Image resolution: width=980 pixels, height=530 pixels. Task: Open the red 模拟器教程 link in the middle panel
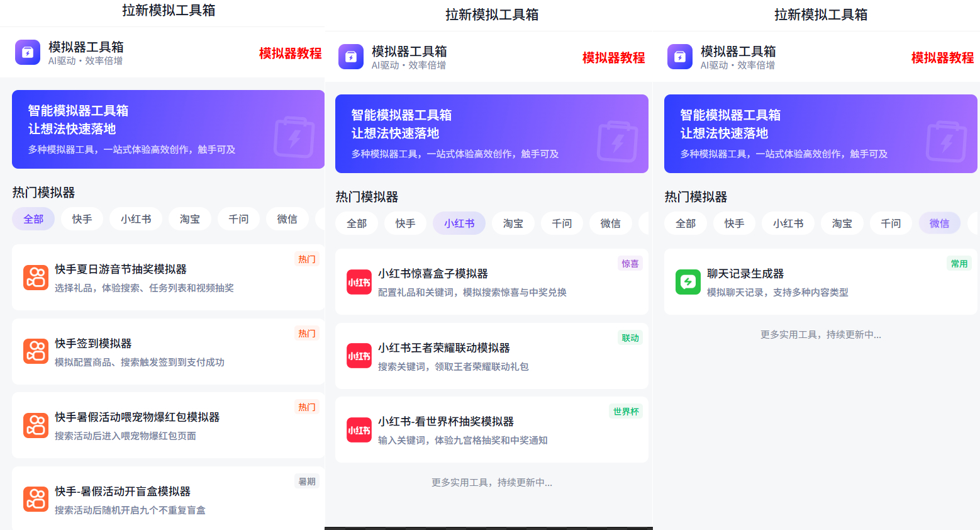point(614,58)
